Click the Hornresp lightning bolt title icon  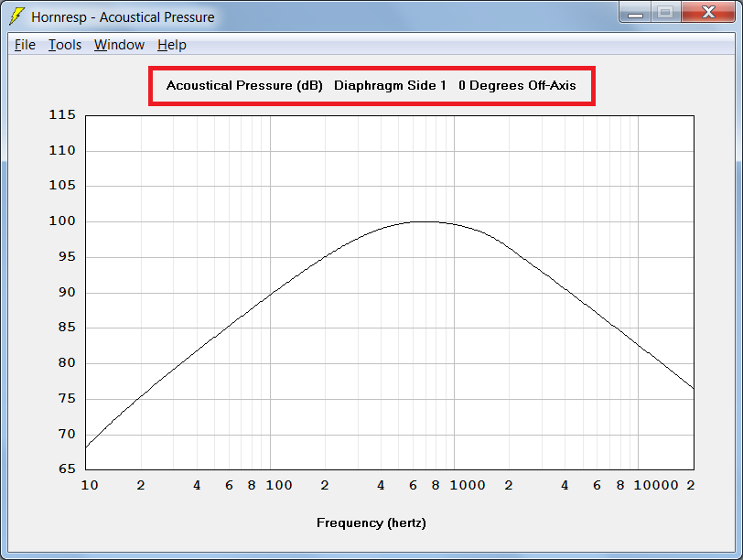pos(16,16)
